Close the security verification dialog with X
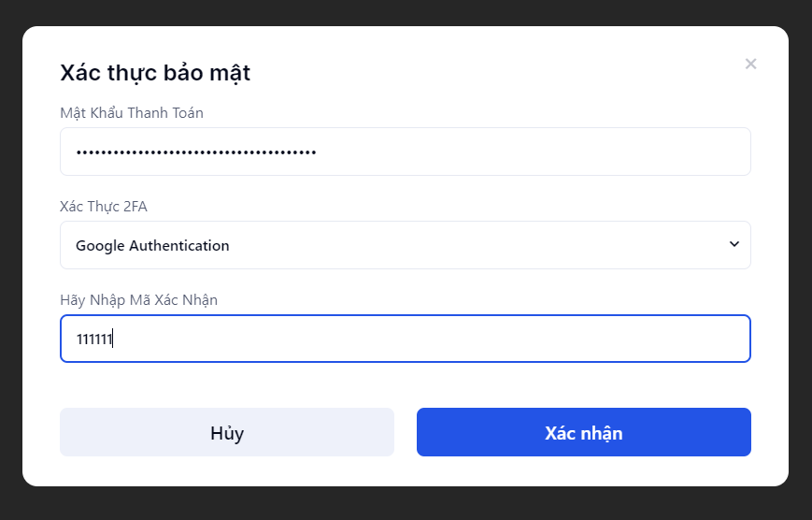Screen dimensions: 812x520 [x=750, y=65]
